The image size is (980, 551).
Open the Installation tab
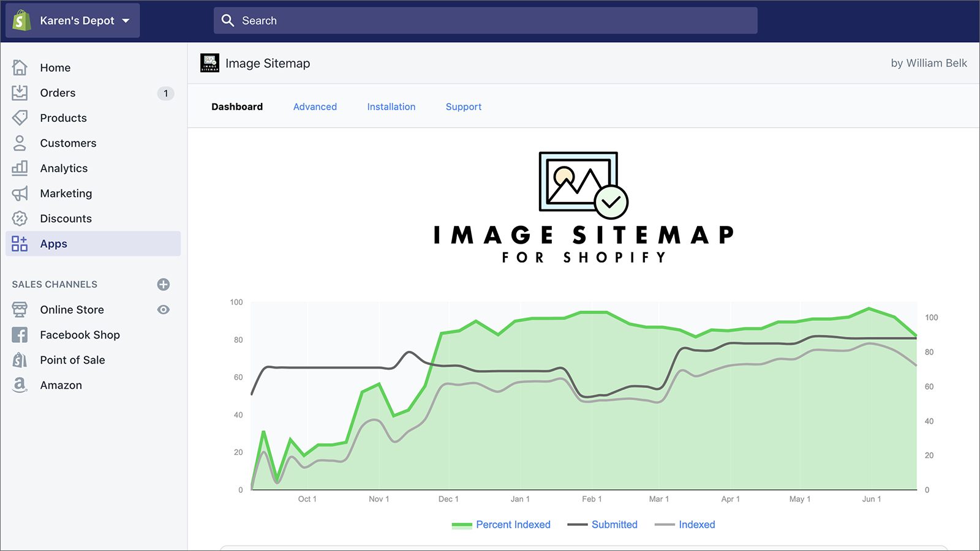pos(391,107)
